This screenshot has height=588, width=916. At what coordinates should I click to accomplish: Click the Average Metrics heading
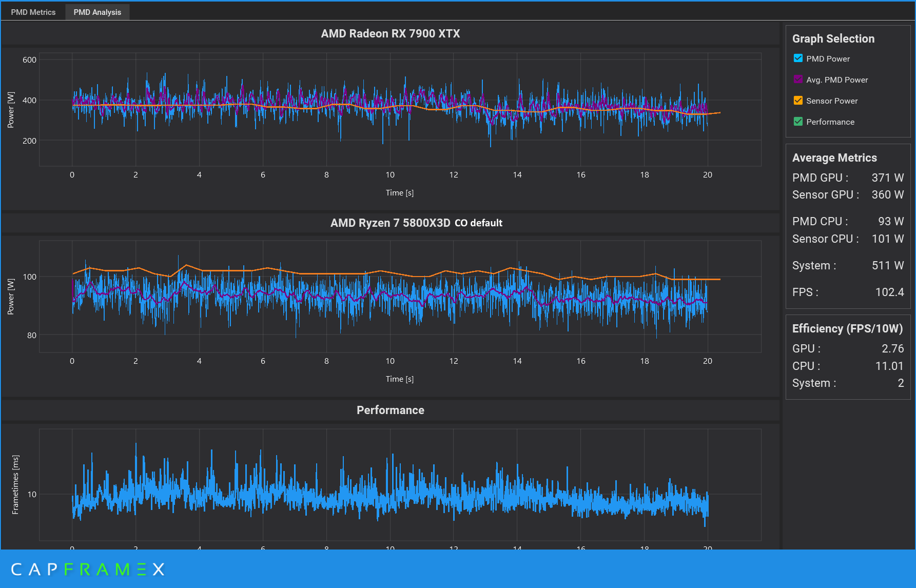point(834,158)
